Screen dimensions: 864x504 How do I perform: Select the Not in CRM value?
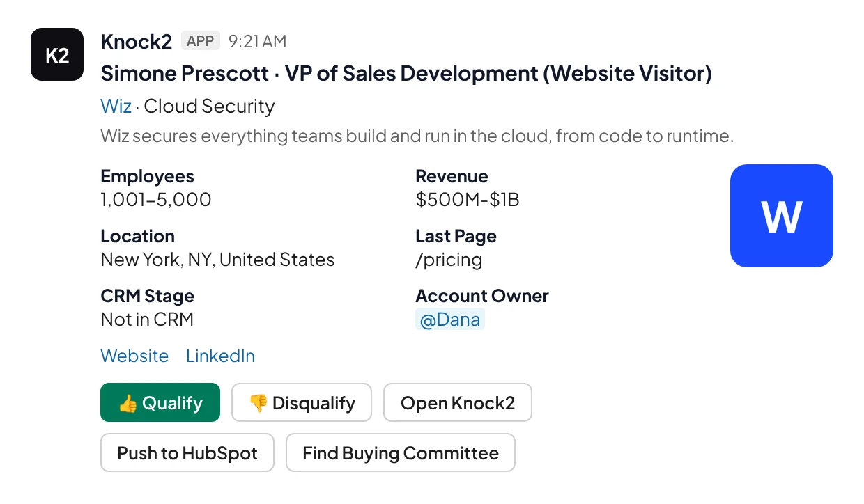(147, 320)
